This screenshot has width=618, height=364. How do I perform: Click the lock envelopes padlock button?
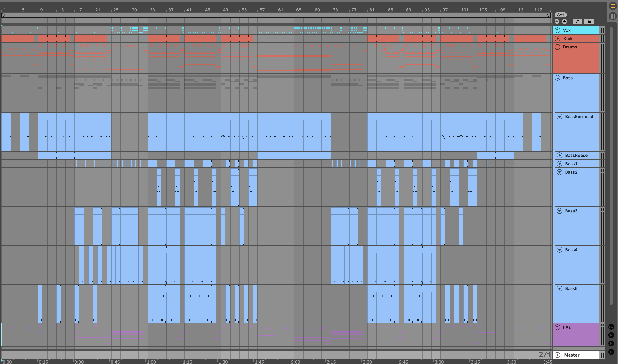coord(589,21)
